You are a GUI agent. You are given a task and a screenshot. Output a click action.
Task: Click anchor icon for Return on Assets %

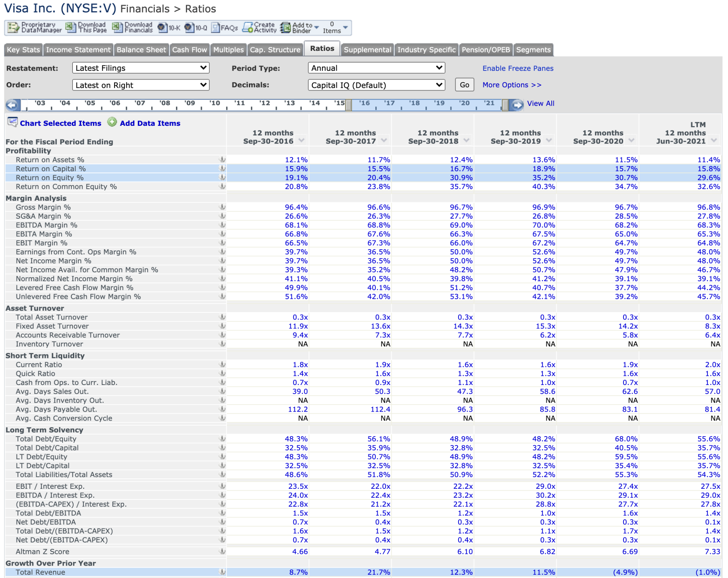click(x=222, y=160)
